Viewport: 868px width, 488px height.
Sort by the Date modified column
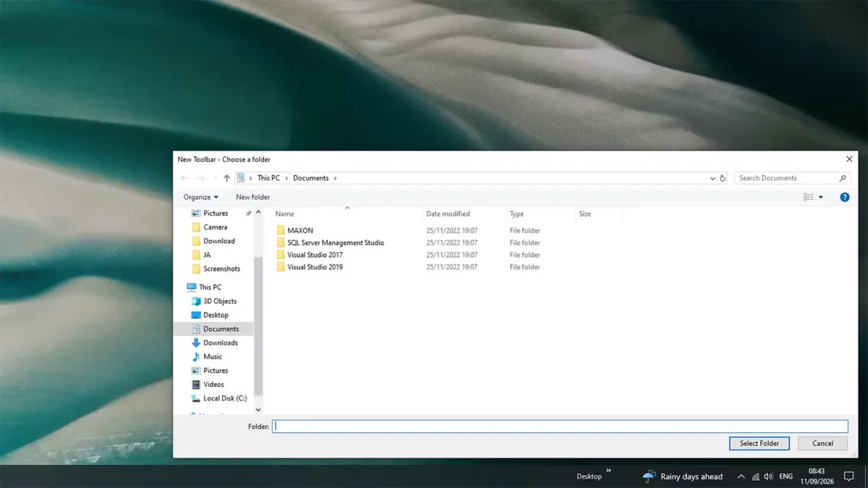pos(448,214)
